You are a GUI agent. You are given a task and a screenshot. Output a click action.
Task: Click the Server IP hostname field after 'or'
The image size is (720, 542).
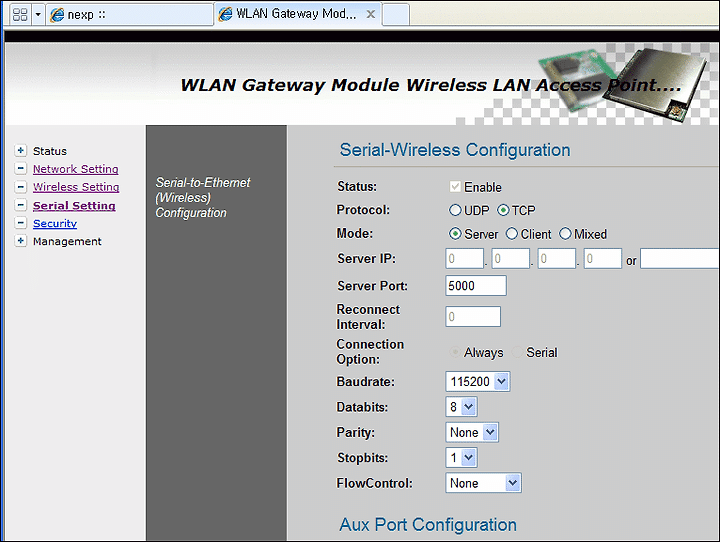(x=680, y=259)
